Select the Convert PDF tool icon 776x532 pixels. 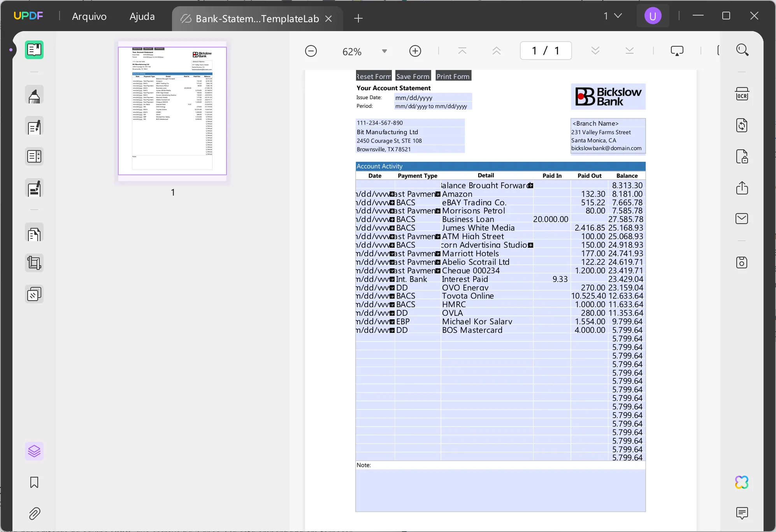(x=743, y=125)
